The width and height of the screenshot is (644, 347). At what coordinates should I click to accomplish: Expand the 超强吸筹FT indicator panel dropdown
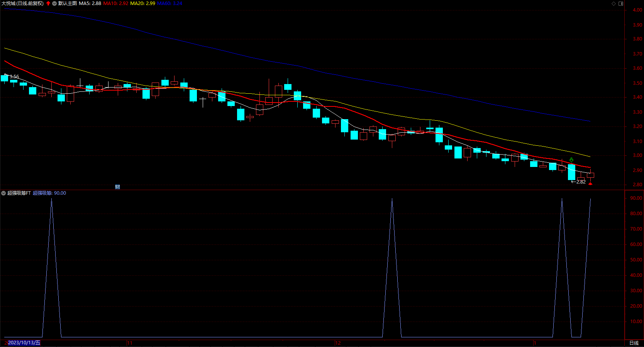(x=3, y=193)
